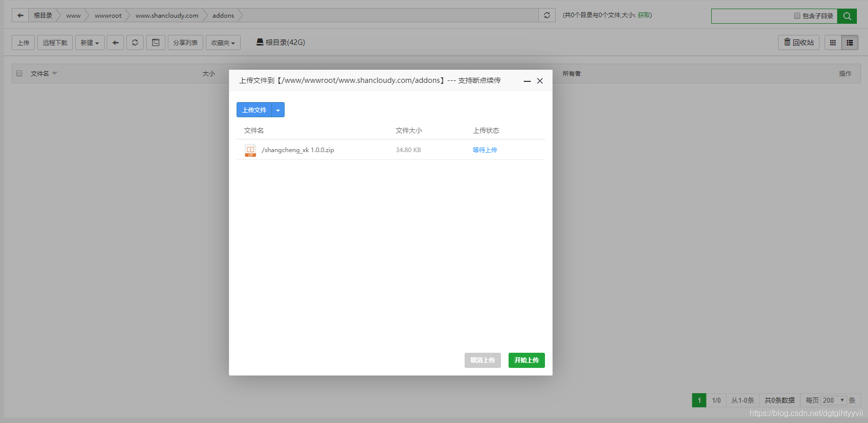Open the terminal icon in the toolbar
This screenshot has height=423, width=868.
click(156, 42)
